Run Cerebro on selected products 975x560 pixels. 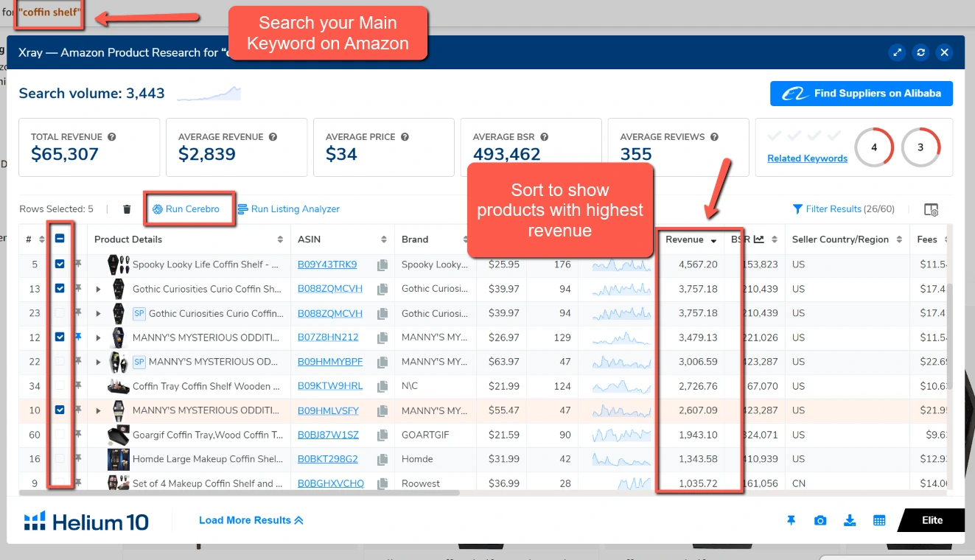pyautogui.click(x=189, y=209)
